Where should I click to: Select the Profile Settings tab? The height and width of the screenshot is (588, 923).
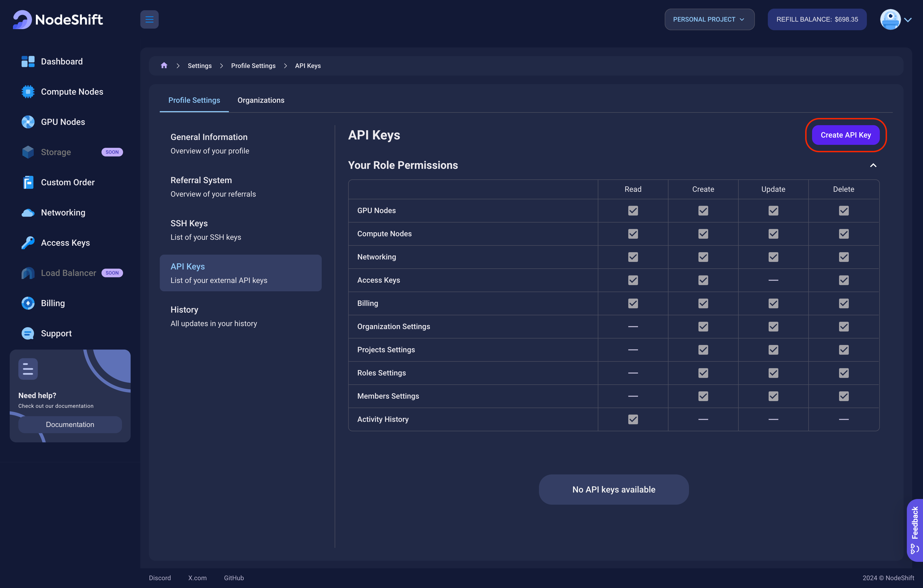click(x=194, y=100)
